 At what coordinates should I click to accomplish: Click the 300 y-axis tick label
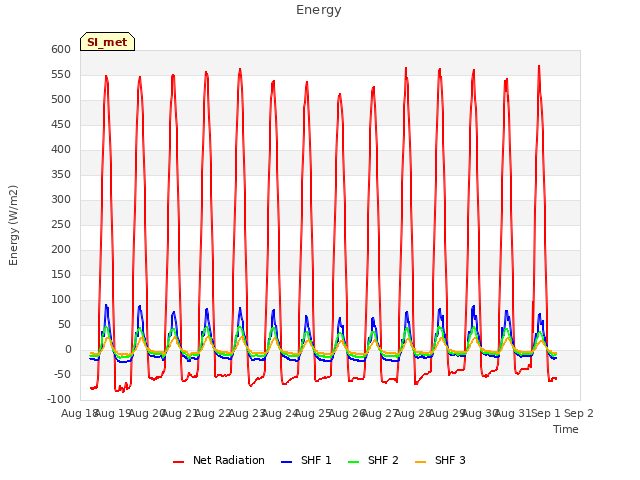coord(61,199)
